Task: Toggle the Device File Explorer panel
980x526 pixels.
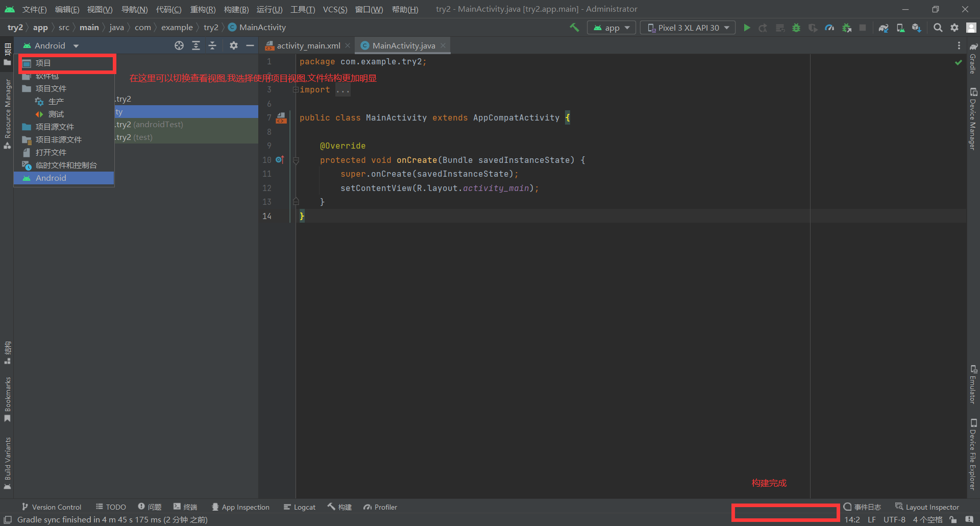Action: (973, 455)
